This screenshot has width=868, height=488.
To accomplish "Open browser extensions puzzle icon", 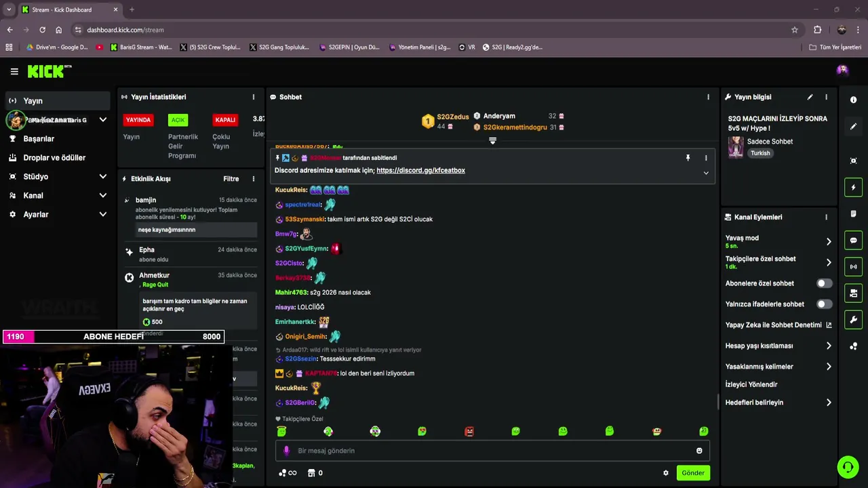I will click(x=817, y=30).
